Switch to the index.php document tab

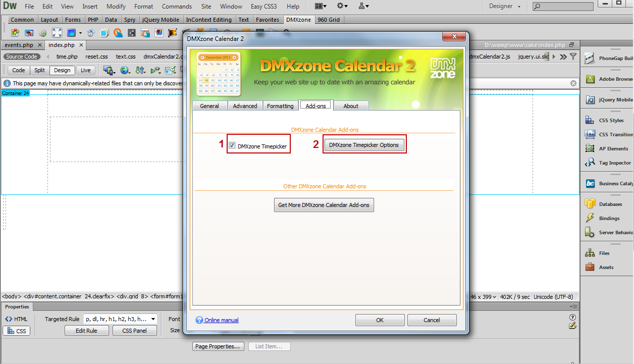pyautogui.click(x=62, y=45)
